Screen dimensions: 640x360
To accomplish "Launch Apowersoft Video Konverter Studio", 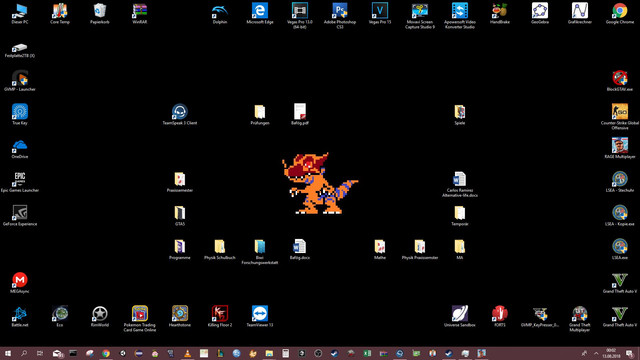I will pos(460,16).
